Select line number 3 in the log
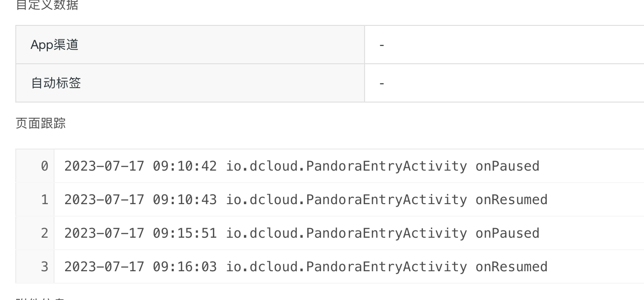The image size is (644, 300). click(x=44, y=266)
